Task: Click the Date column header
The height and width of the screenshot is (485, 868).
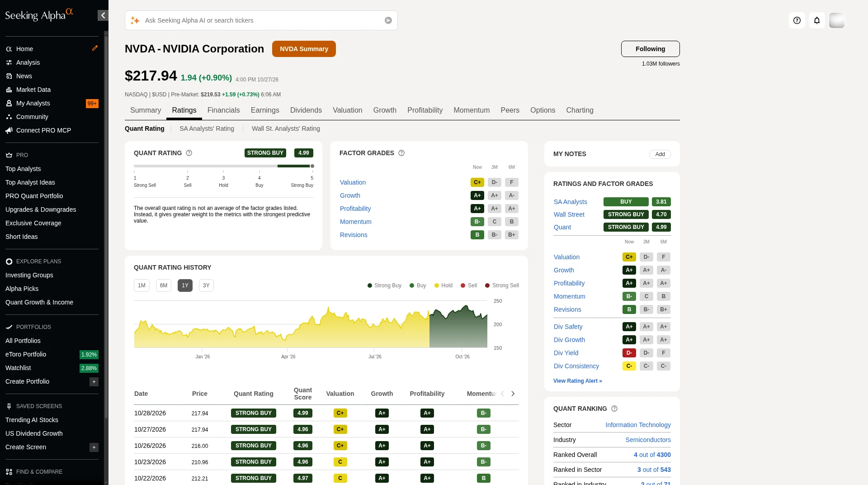Action: pos(141,394)
